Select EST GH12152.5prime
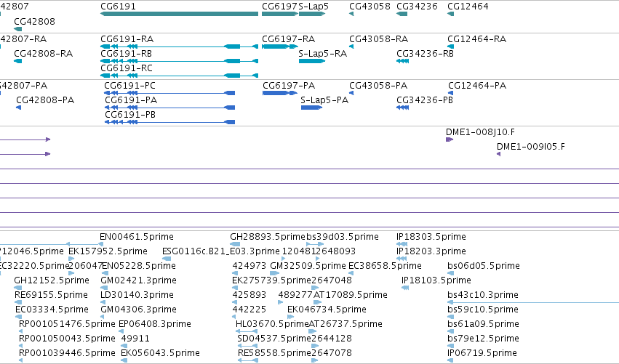This screenshot has height=364, width=619. (52, 280)
